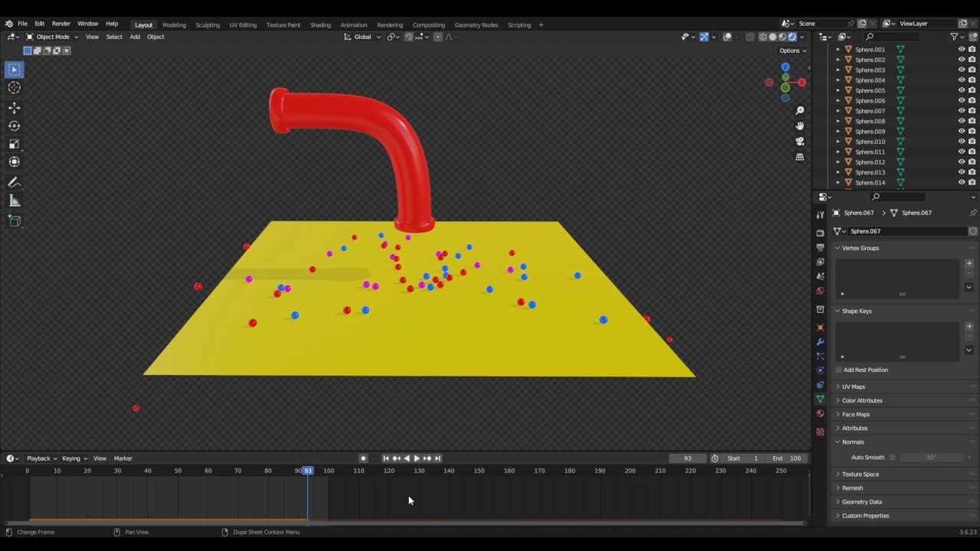The image size is (980, 551).
Task: Activate the Measure ruler tool
Action: (15, 201)
